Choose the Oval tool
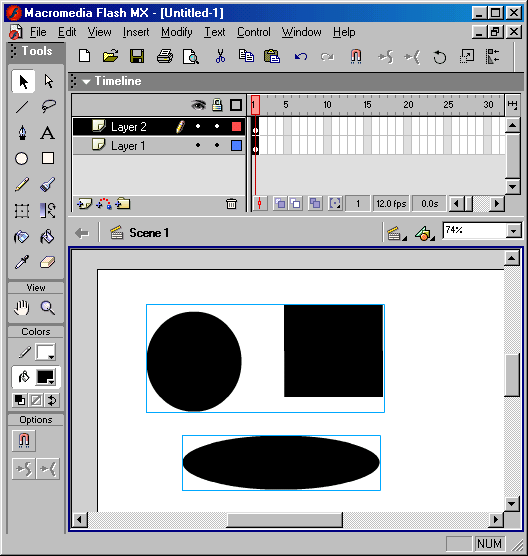This screenshot has height=556, width=528. (x=22, y=159)
